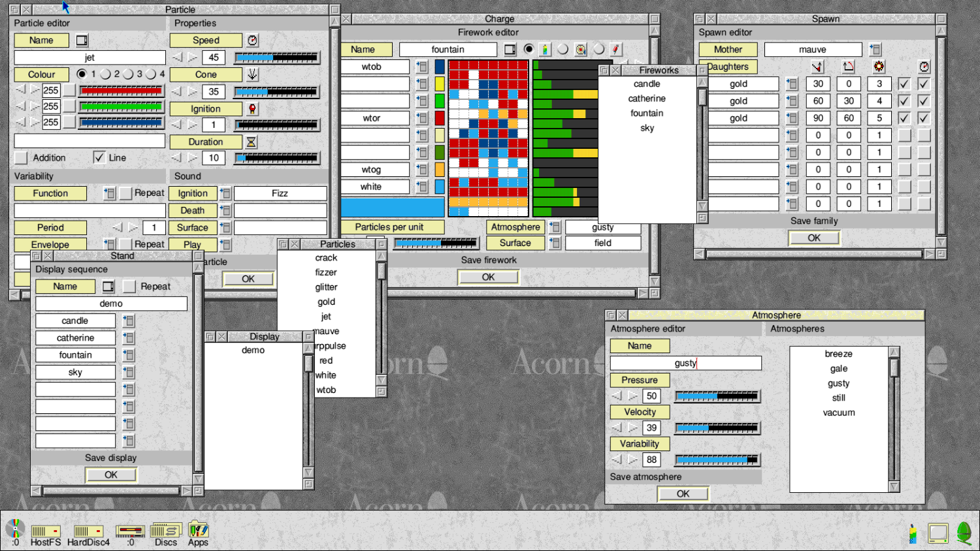This screenshot has height=551, width=980.
Task: Open firework picker for candle row in Stand
Action: (x=129, y=321)
